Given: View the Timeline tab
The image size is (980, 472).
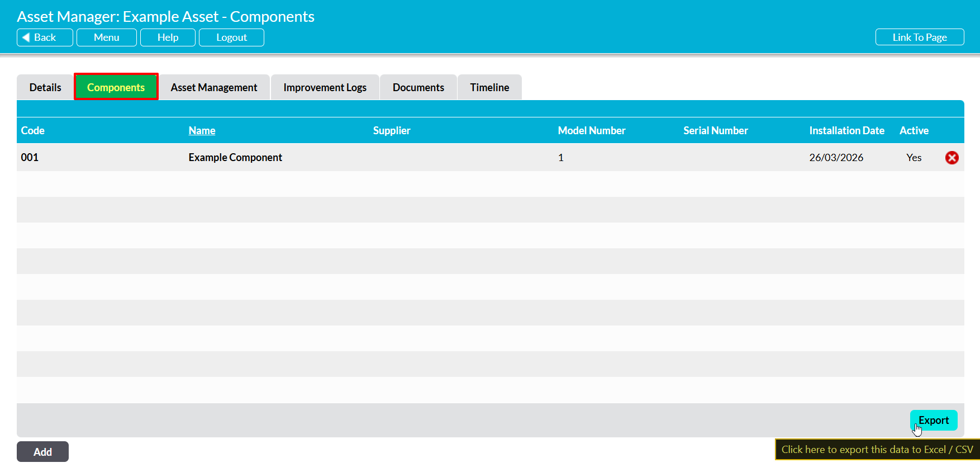Looking at the screenshot, I should (489, 87).
